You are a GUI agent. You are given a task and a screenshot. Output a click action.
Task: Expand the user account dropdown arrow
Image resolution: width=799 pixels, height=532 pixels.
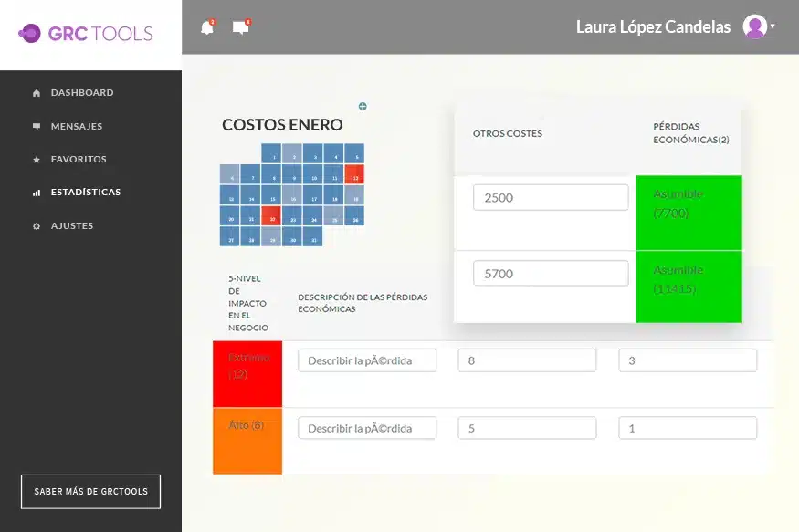[773, 26]
